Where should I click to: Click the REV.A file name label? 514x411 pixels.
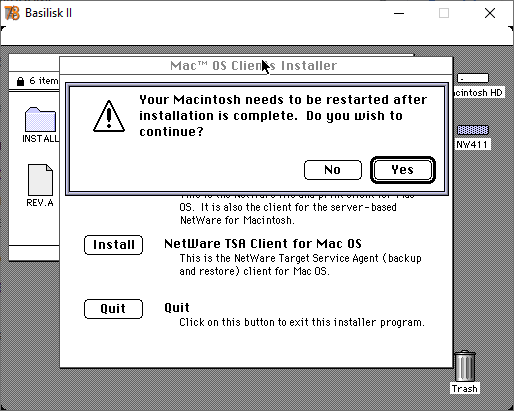[x=40, y=203]
